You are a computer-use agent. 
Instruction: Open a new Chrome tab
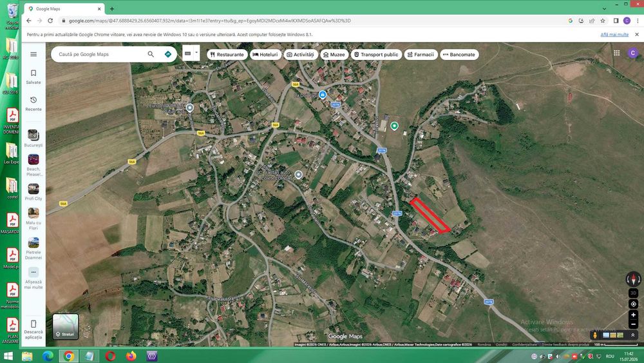coord(111,8)
